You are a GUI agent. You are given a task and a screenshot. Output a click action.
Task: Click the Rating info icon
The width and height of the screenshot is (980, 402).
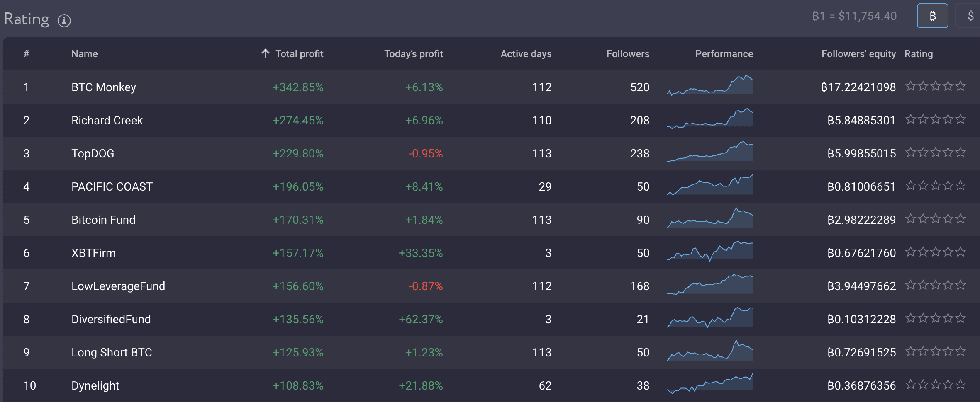tap(64, 20)
